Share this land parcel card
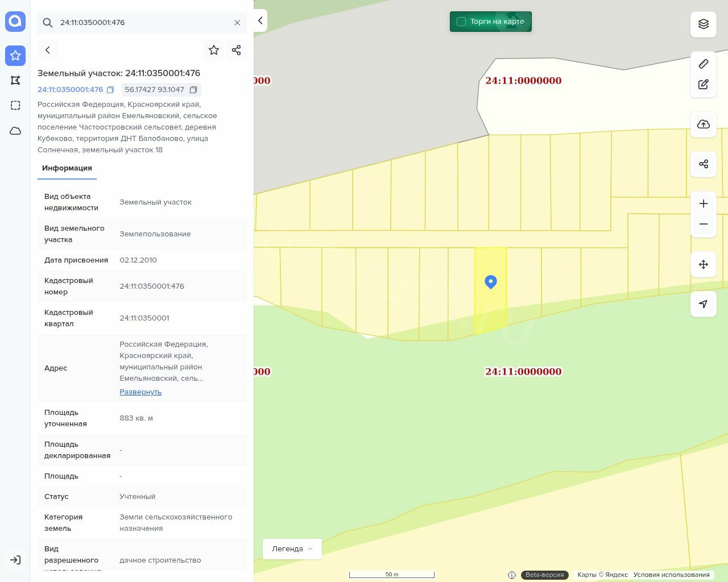728x582 pixels. point(237,50)
